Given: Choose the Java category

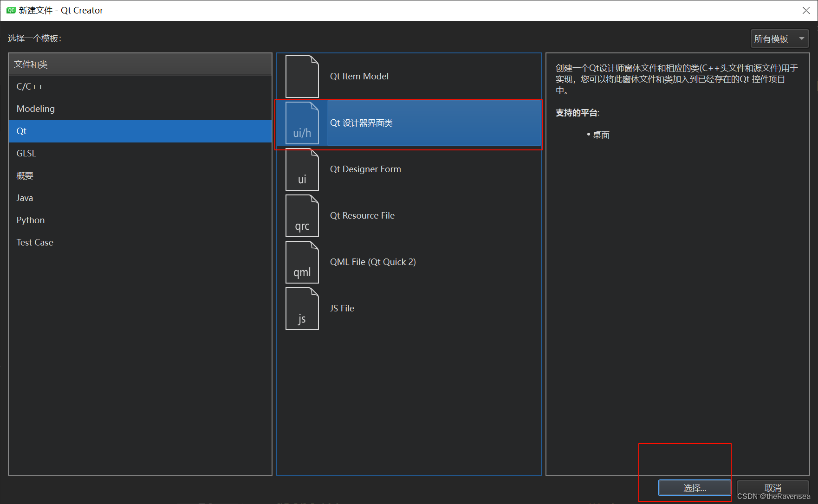Looking at the screenshot, I should tap(140, 198).
